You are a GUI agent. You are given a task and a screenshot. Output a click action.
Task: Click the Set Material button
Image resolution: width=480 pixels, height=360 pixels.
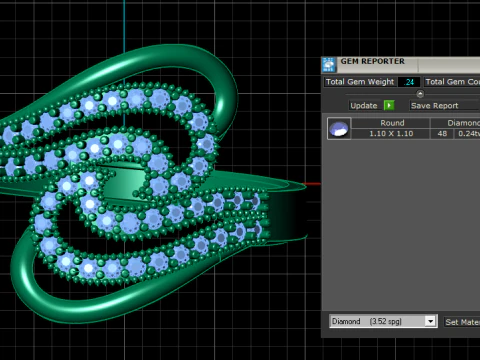[x=462, y=322]
